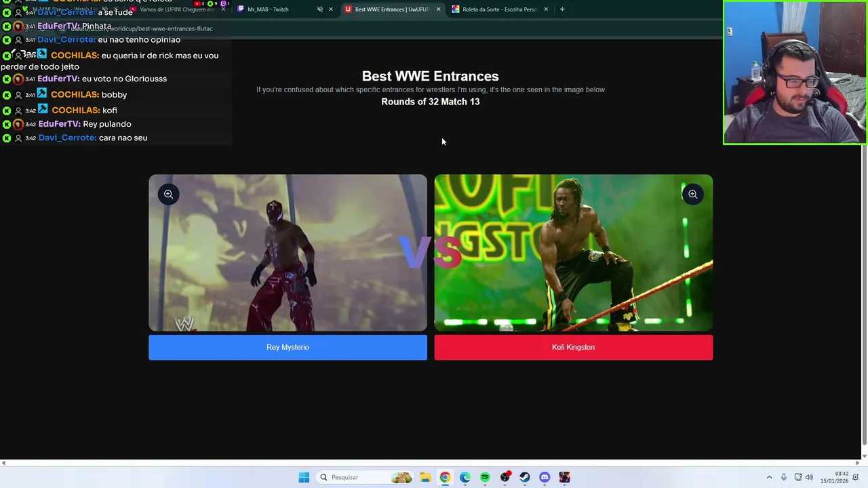Unmute the Mr_MAB Twitch tab audio
Viewport: 868px width, 488px height.
coord(320,9)
